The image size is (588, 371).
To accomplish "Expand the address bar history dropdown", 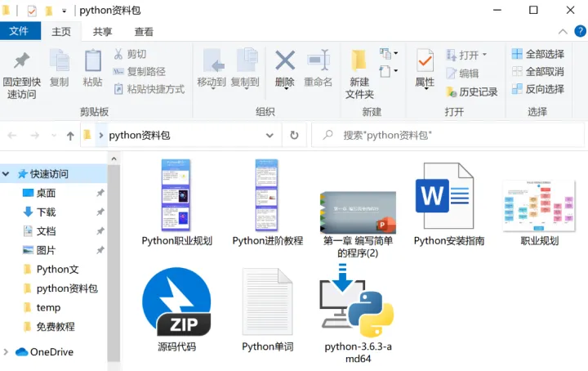I will 269,135.
